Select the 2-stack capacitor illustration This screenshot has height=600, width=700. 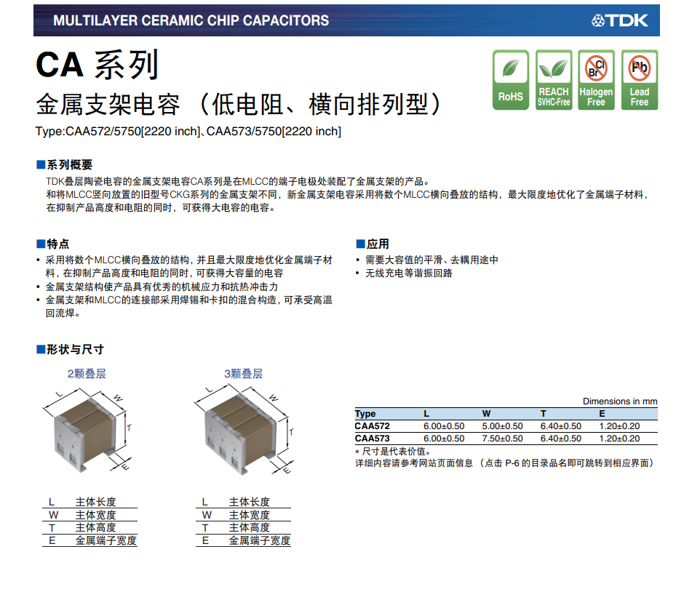pyautogui.click(x=86, y=429)
